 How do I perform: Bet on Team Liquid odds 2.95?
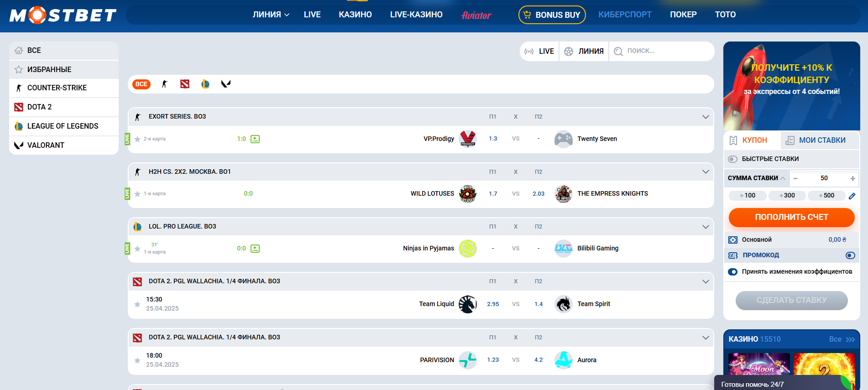coord(493,304)
